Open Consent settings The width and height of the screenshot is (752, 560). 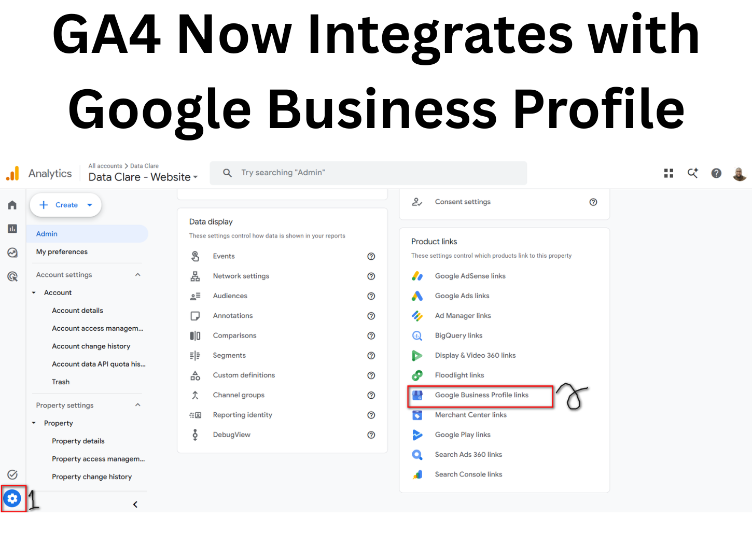point(463,202)
